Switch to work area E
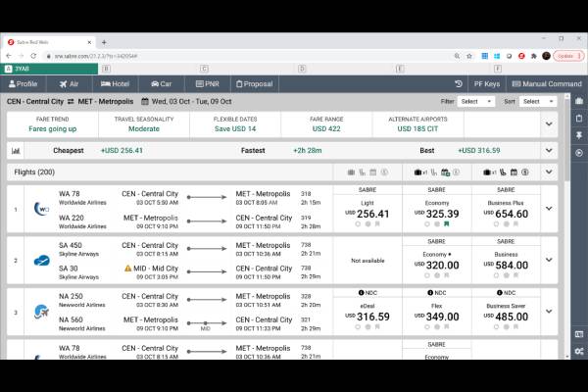588x392 pixels. (400, 69)
